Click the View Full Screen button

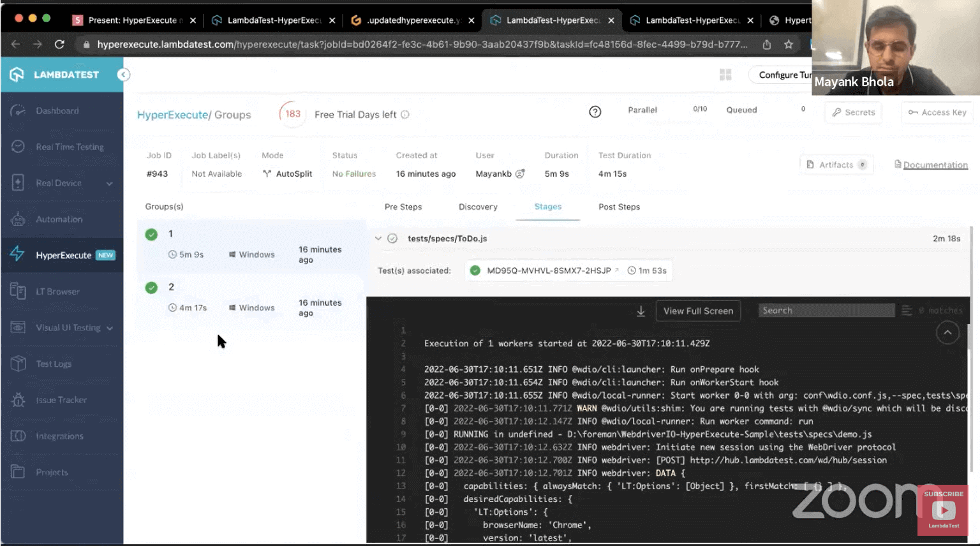698,311
